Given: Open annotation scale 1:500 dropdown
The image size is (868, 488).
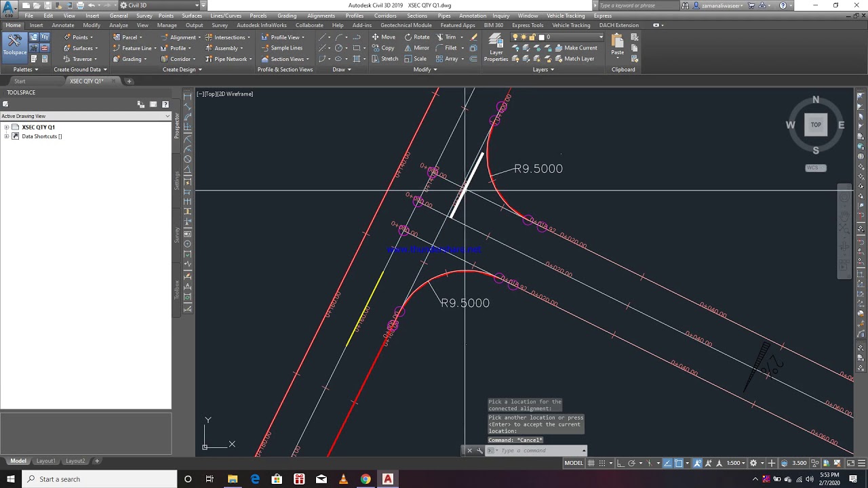Looking at the screenshot, I should (x=736, y=463).
